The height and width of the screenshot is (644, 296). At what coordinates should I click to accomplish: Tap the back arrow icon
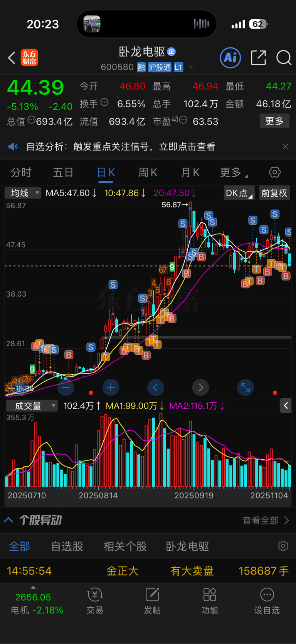click(12, 58)
